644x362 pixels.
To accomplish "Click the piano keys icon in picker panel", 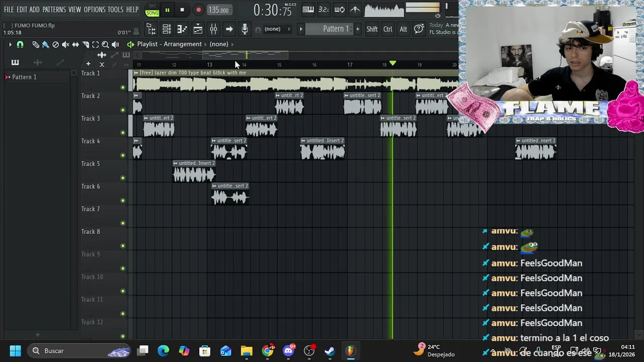I will point(15,62).
